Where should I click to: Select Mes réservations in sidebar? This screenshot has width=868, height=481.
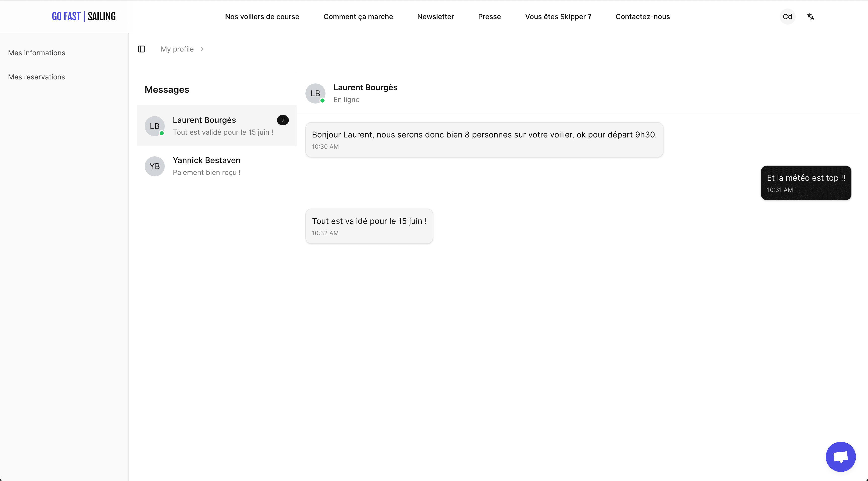(x=36, y=77)
